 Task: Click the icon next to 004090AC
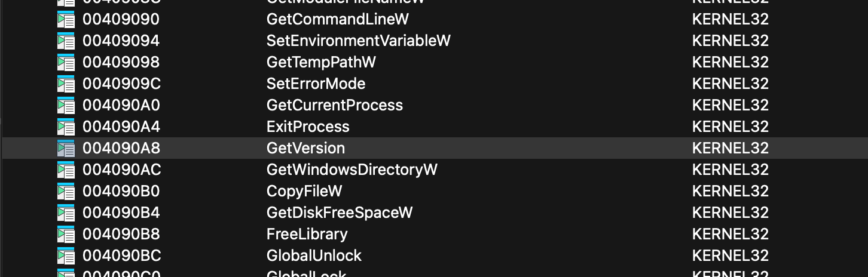pyautogui.click(x=66, y=170)
